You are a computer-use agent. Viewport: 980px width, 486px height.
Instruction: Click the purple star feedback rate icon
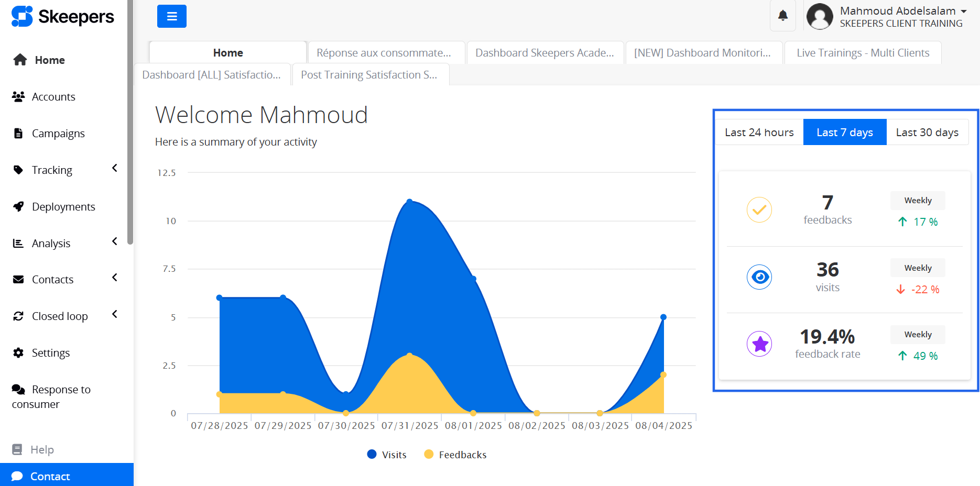click(x=759, y=344)
